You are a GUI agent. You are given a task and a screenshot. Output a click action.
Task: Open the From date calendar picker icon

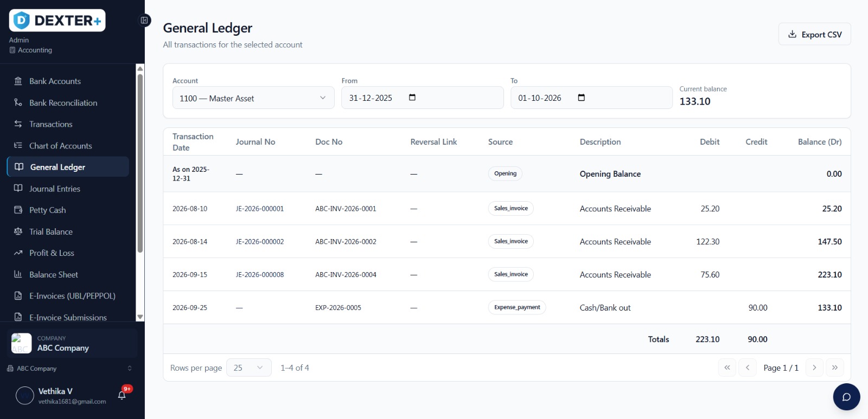pos(412,98)
